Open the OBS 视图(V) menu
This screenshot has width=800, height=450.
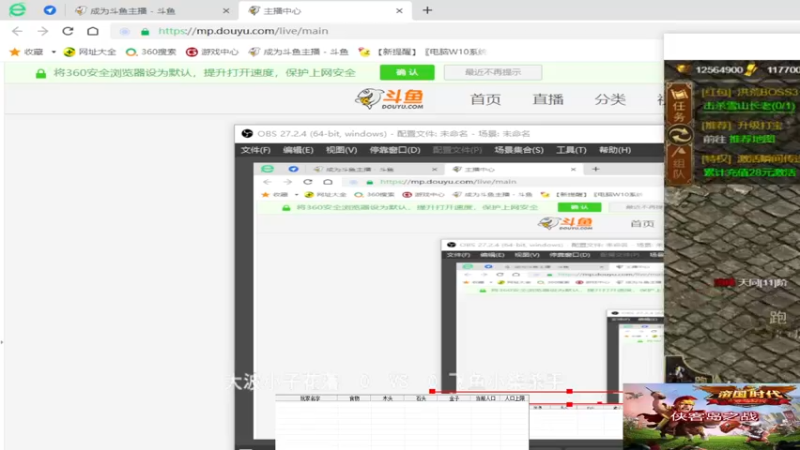click(341, 150)
